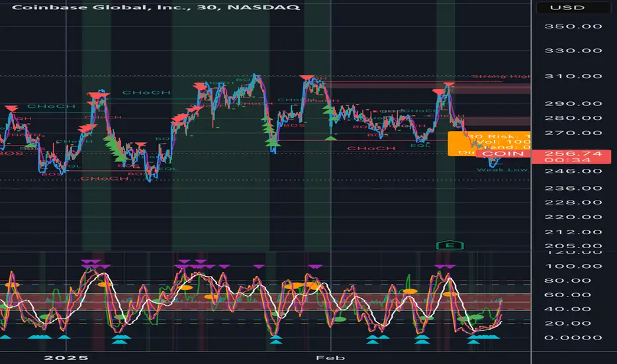
Task: Click the 290.00 price axis label
Action: (x=573, y=103)
